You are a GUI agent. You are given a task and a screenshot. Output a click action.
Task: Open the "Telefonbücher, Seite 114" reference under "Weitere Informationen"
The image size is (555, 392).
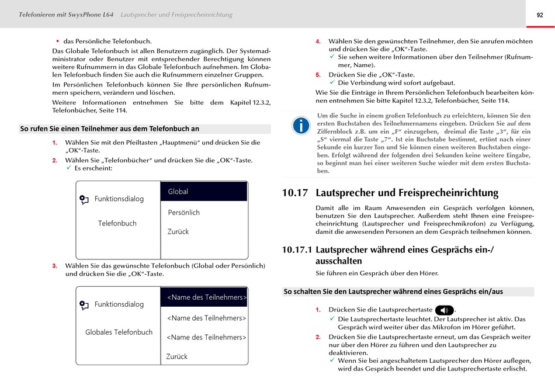89,110
